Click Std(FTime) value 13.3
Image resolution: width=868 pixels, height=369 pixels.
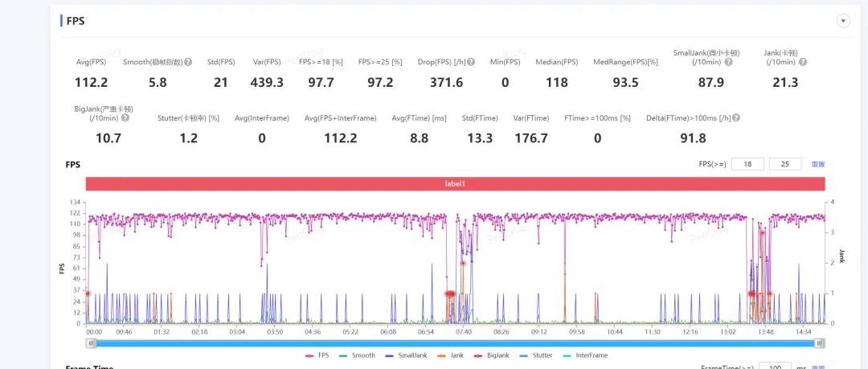480,138
